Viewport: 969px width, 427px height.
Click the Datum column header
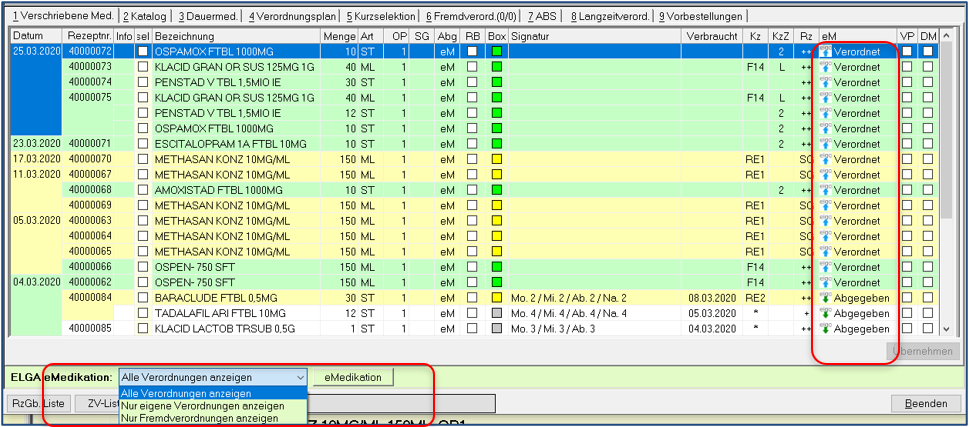(36, 36)
